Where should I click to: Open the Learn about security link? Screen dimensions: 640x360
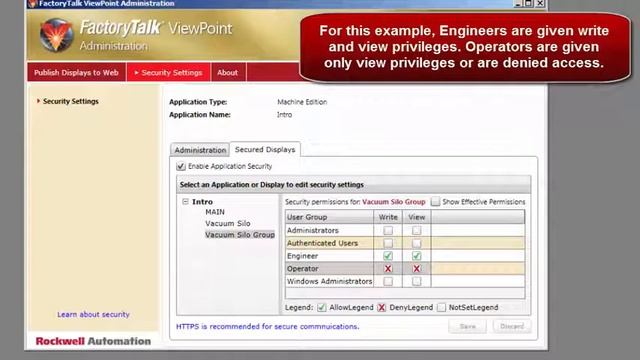93,314
